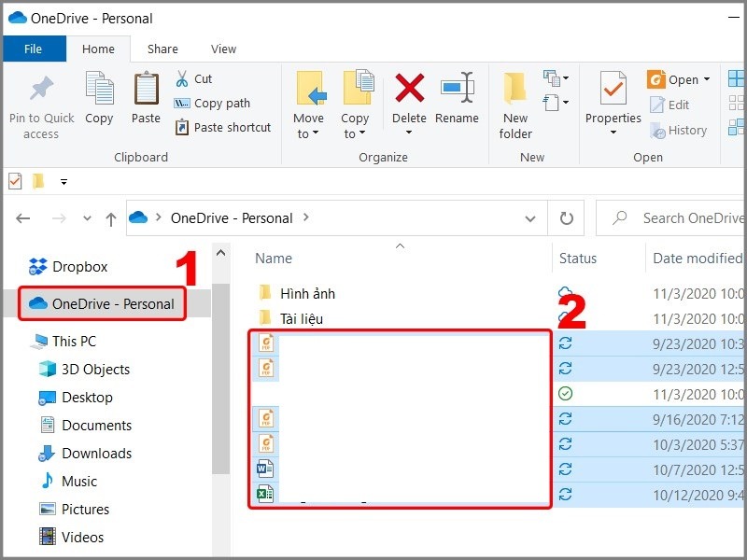The height and width of the screenshot is (560, 747).
Task: Click OneDrive - Personal in address bar
Action: pos(232,218)
